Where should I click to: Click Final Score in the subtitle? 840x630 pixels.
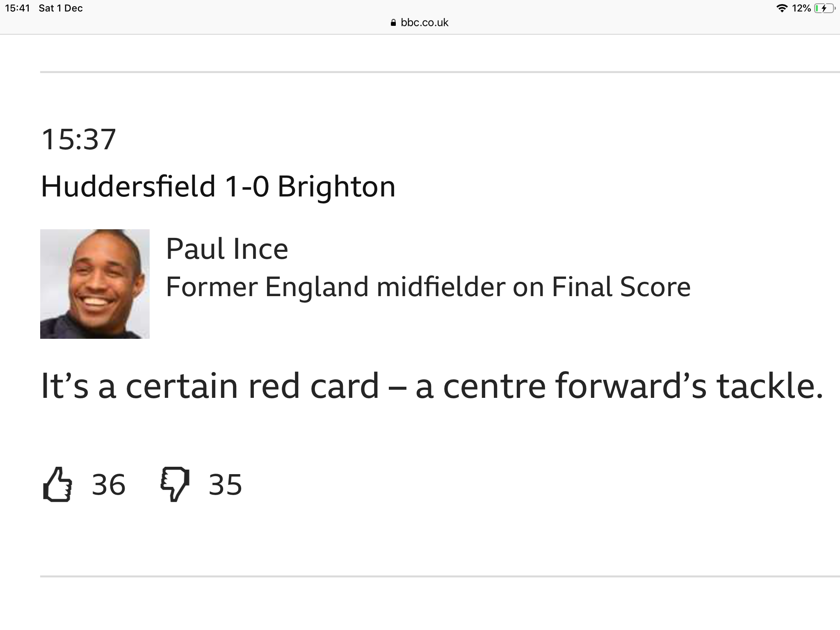[621, 286]
